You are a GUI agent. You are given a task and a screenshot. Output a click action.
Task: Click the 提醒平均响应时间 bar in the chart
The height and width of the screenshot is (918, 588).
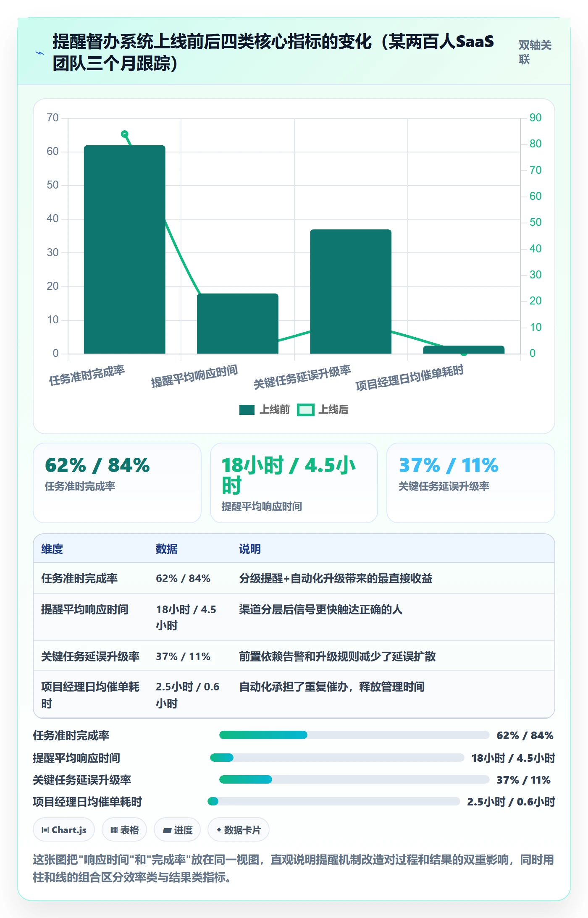point(238,323)
